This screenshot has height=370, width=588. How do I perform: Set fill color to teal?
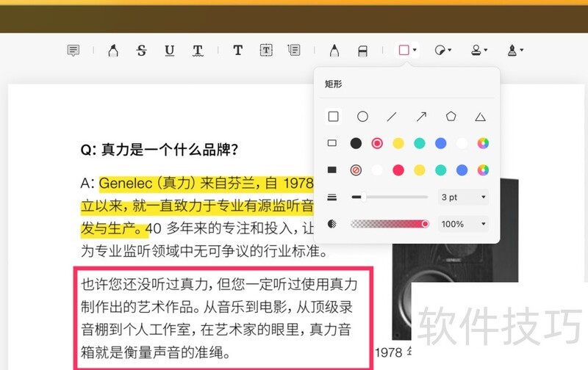440,170
